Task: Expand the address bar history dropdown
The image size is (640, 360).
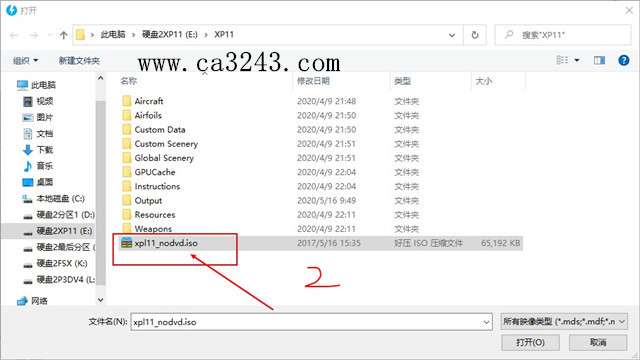Action: point(452,35)
